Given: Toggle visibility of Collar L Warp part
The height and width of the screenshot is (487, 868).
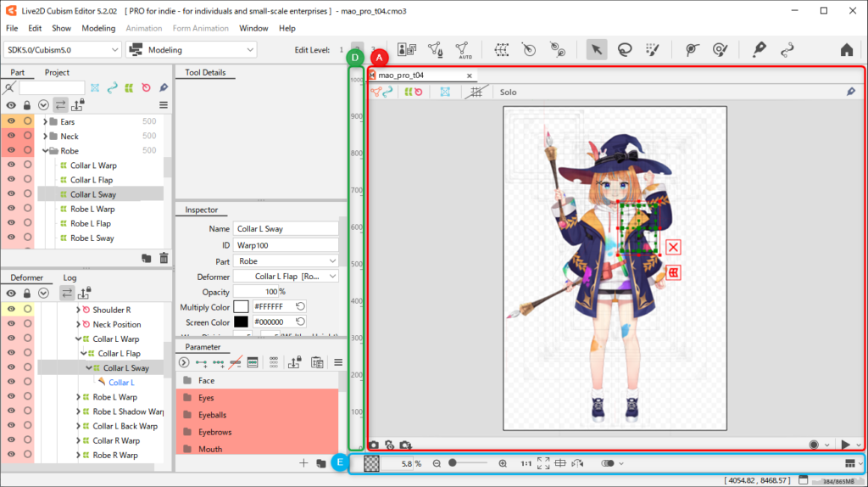Looking at the screenshot, I should (x=11, y=165).
